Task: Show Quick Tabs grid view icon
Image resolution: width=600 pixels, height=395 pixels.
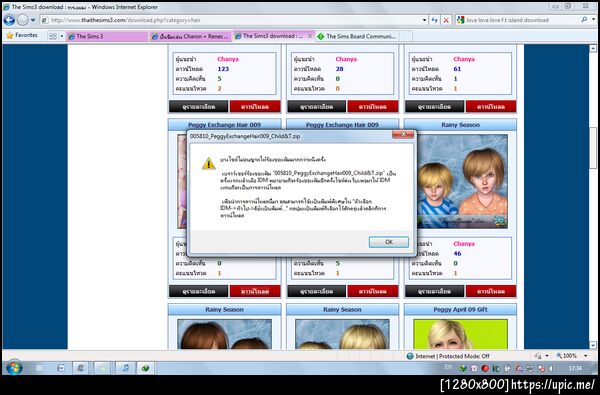Action: click(x=53, y=36)
